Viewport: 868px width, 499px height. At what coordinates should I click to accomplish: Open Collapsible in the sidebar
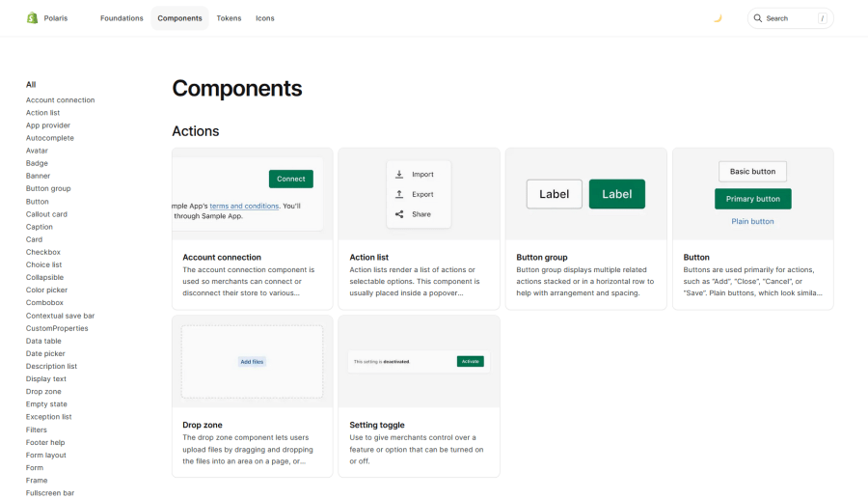point(44,277)
